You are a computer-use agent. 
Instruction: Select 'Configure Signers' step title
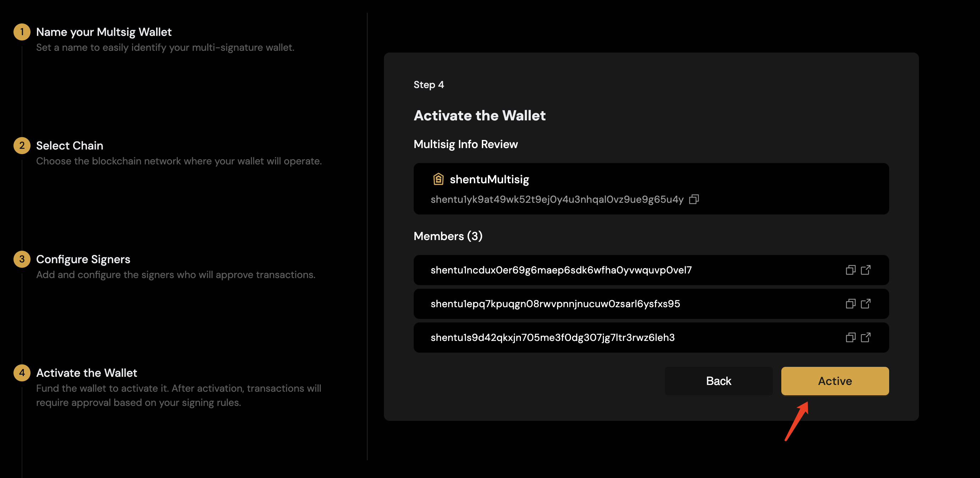tap(83, 259)
